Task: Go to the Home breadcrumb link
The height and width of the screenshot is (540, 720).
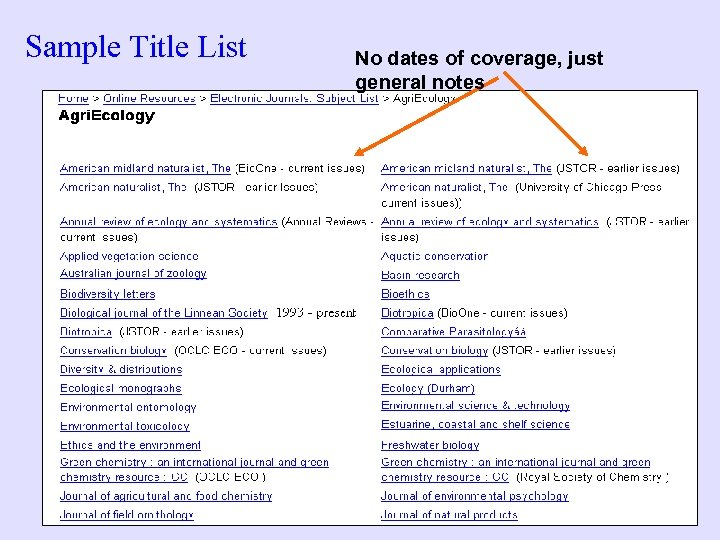Action: pyautogui.click(x=73, y=98)
